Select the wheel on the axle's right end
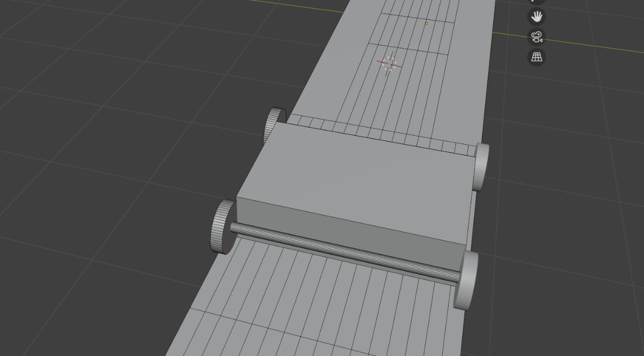Image resolution: width=644 pixels, height=356 pixels. click(x=466, y=280)
